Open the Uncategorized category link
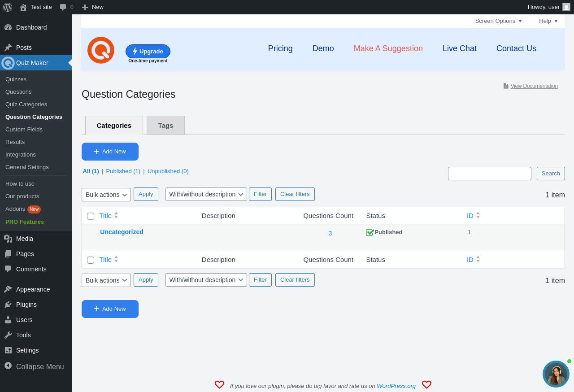The image size is (574, 392). point(122,232)
